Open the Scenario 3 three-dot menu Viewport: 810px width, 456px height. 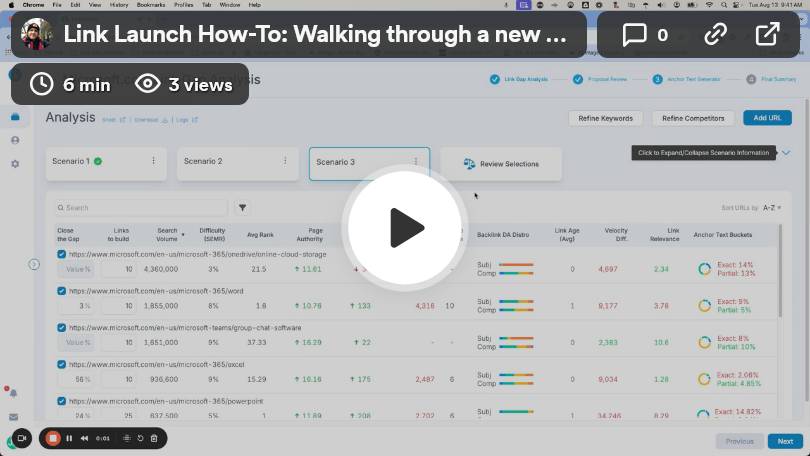[416, 162]
